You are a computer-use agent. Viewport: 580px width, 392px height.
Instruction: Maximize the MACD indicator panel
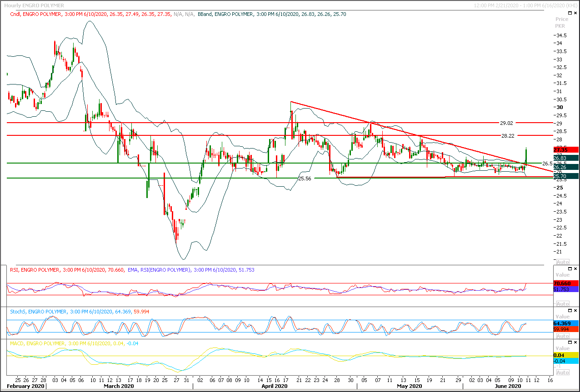click(x=569, y=342)
